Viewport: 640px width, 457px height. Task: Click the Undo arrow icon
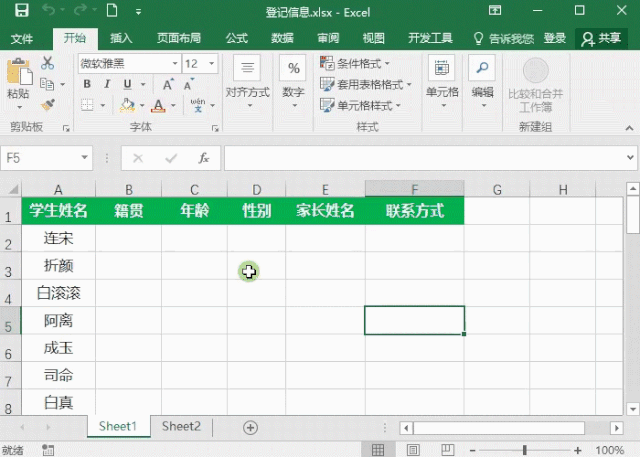[x=49, y=10]
